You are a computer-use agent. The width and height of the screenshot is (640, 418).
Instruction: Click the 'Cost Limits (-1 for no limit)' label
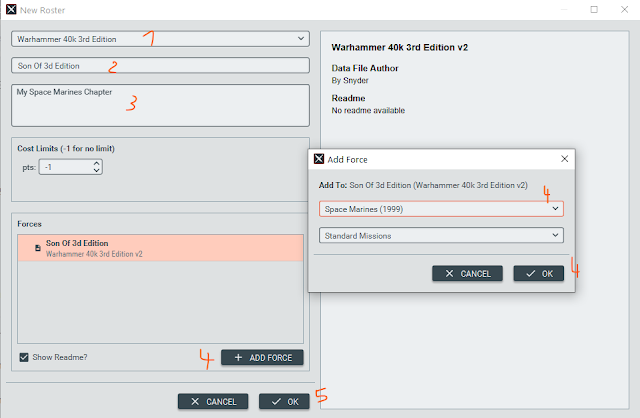[66, 149]
